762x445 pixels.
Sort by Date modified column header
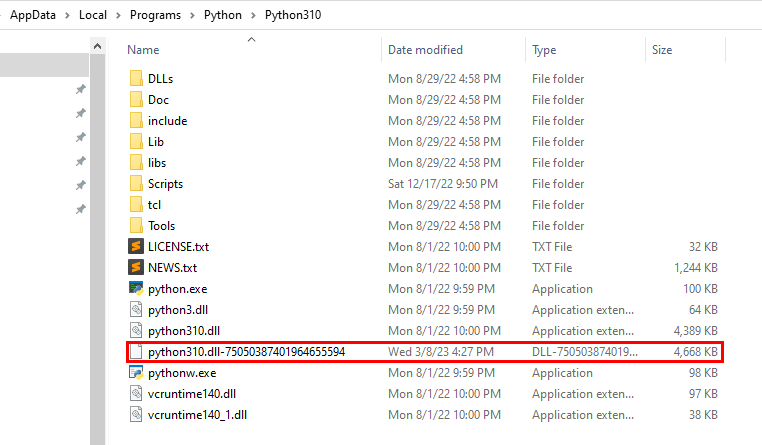click(x=425, y=49)
